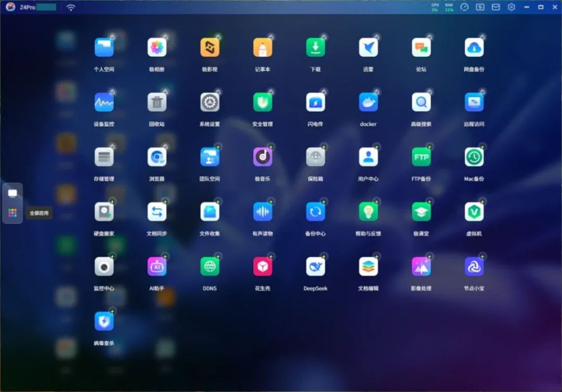The width and height of the screenshot is (562, 392).
Task: Open the 虚拟机 virtual machine app
Action: coord(474,212)
